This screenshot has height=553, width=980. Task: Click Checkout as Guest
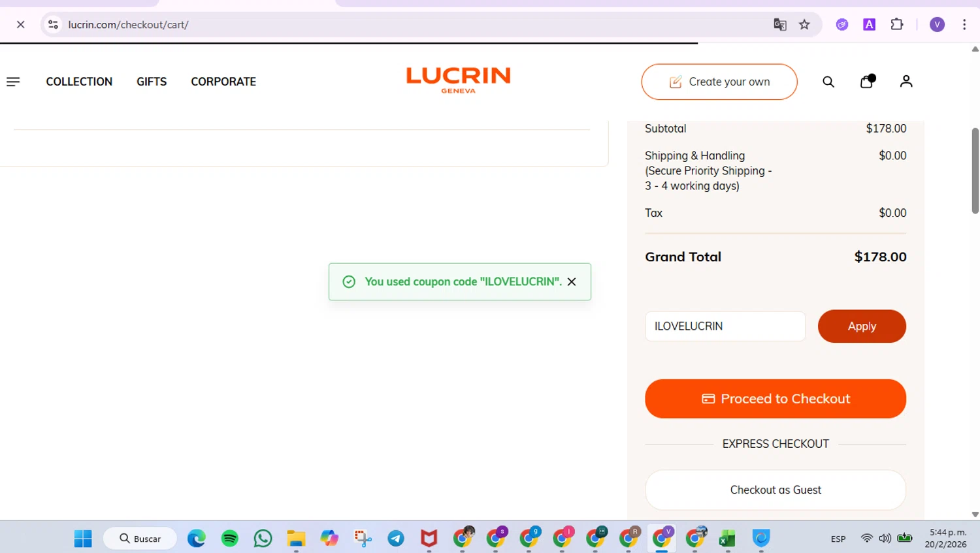(x=776, y=490)
